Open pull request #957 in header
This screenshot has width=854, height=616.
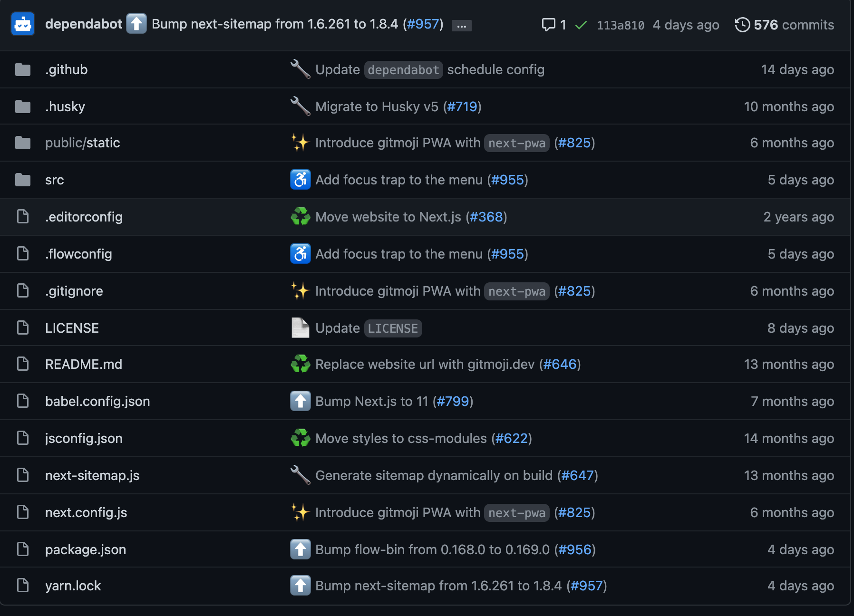tap(423, 24)
